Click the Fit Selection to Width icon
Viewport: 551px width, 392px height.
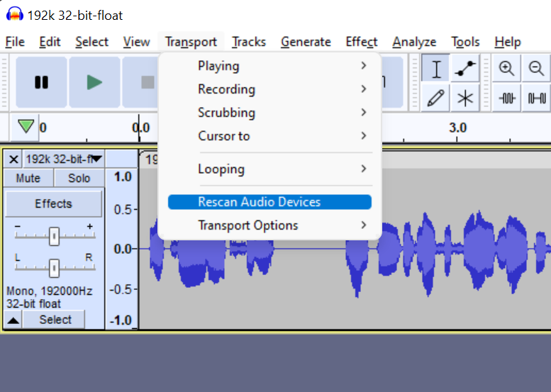click(507, 98)
